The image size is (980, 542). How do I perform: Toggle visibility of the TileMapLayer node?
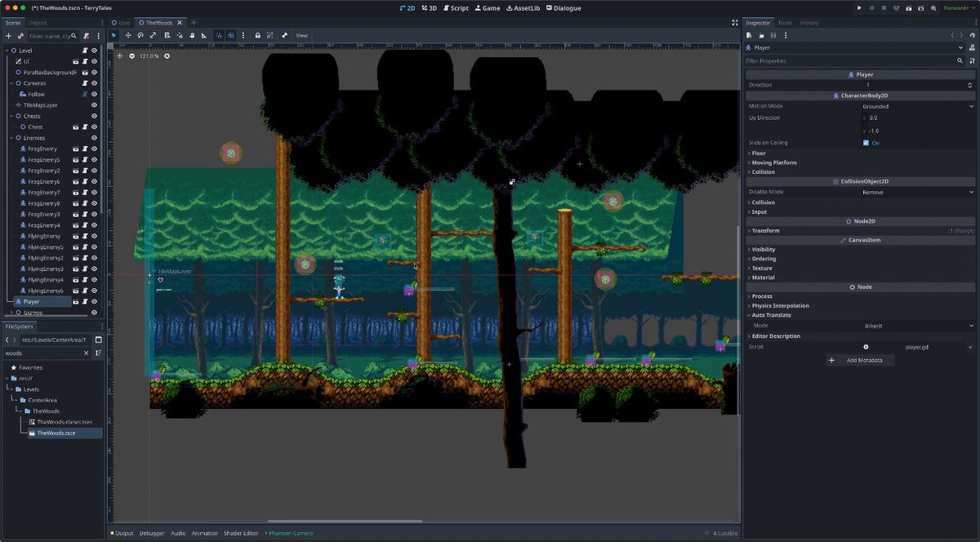[94, 105]
